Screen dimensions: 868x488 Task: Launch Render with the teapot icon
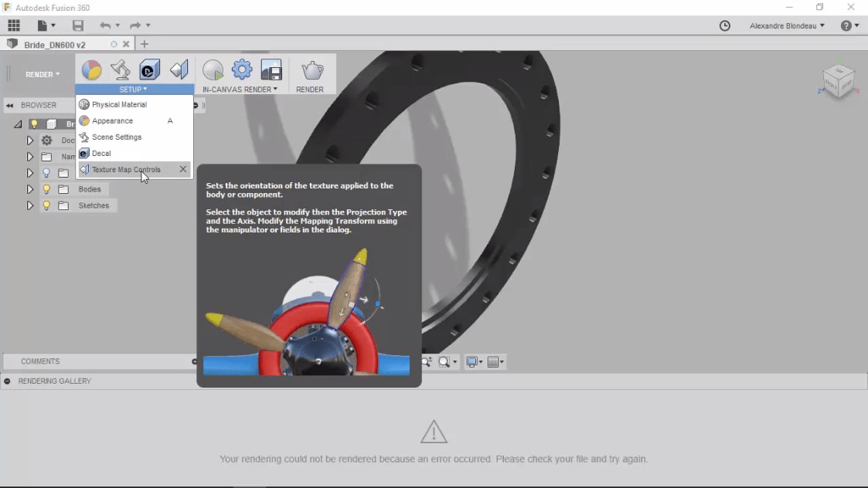click(x=312, y=70)
